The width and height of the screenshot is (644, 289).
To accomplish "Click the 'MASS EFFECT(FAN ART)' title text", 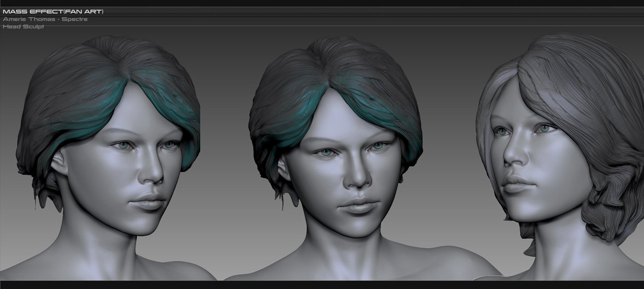I will point(53,11).
